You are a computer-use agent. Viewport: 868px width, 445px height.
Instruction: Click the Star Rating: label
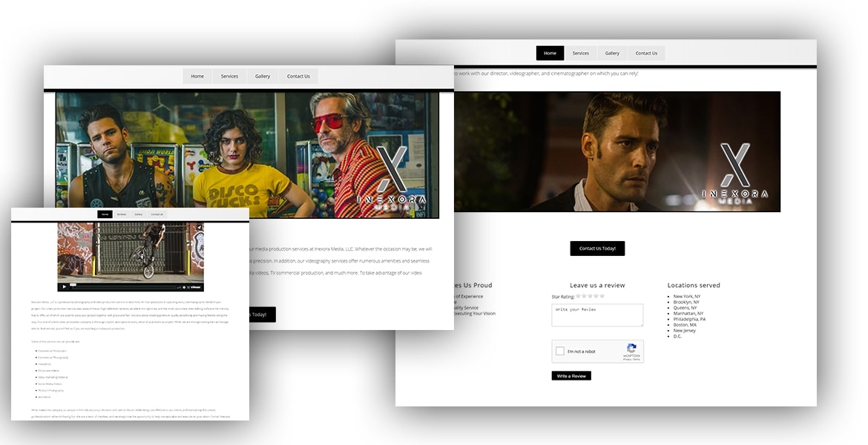(563, 297)
